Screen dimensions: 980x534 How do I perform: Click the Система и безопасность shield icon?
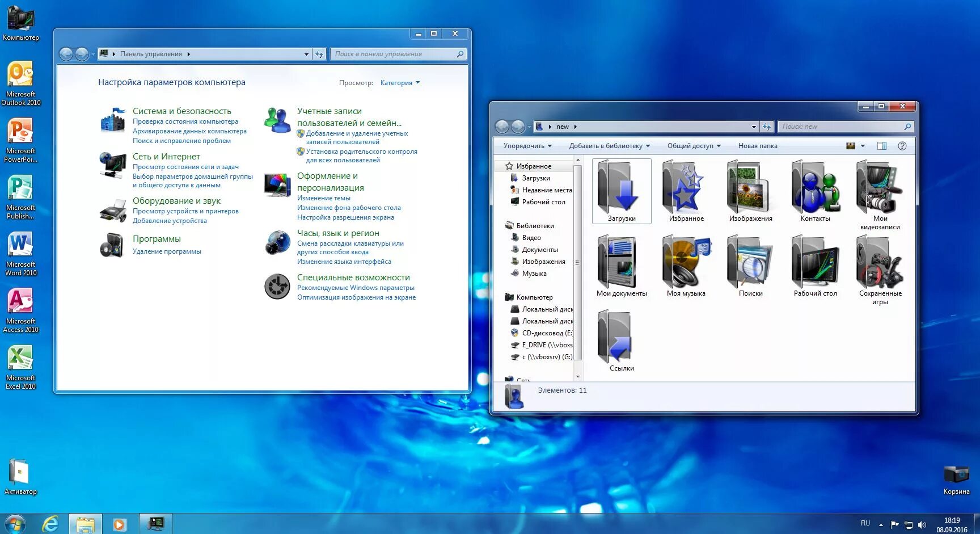(113, 120)
